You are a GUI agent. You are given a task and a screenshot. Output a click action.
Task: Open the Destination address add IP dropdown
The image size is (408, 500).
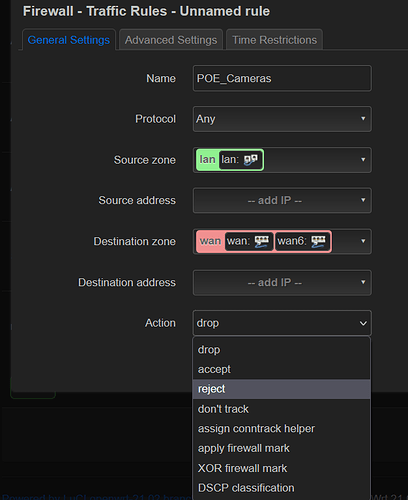282,282
